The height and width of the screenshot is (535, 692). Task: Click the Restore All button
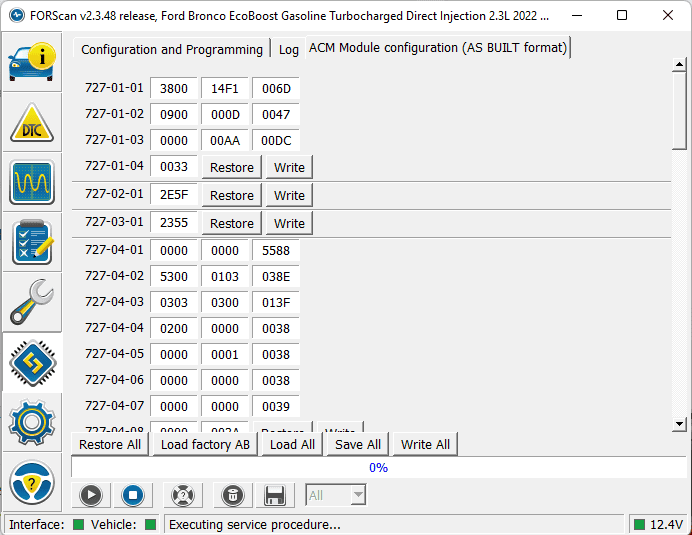(110, 444)
